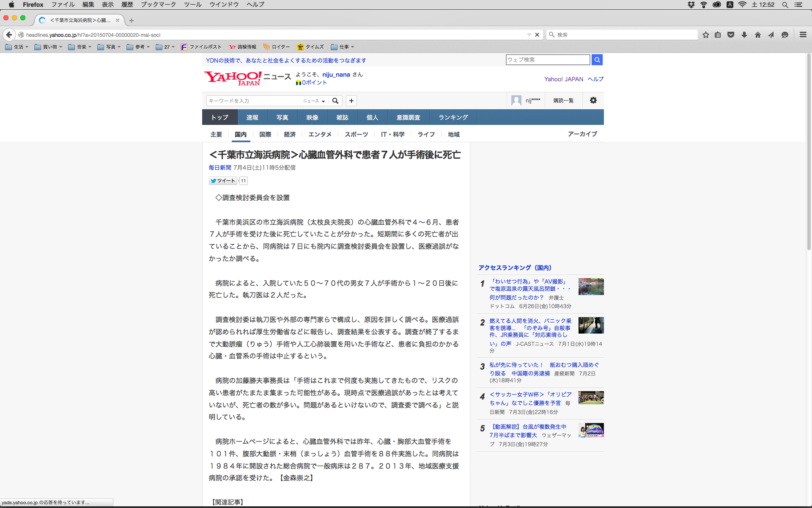The image size is (812, 508).
Task: Stop loading with the X icon in address bar
Action: tap(537, 35)
